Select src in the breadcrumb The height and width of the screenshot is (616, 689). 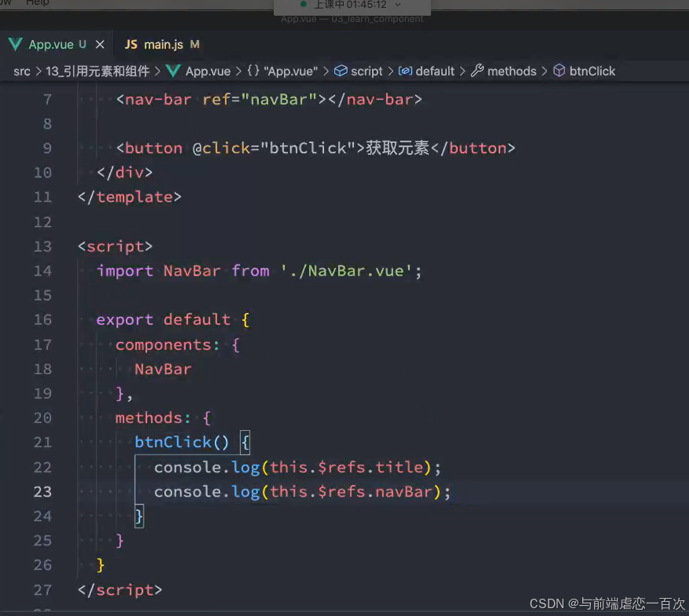click(x=22, y=71)
